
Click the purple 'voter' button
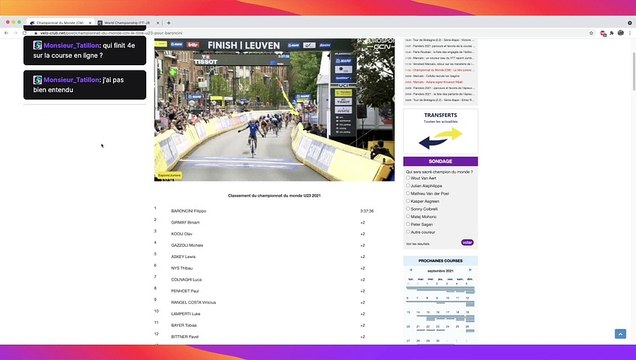467,242
